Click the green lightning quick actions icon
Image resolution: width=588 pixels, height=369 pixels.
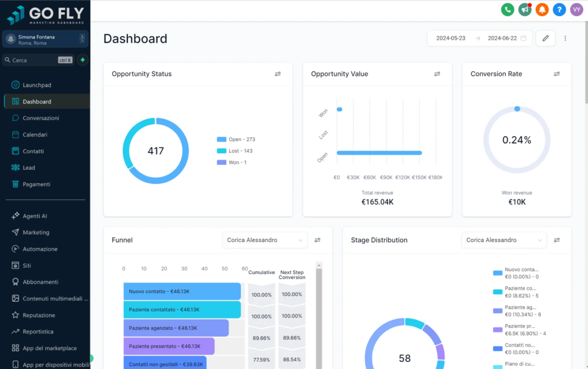click(x=83, y=60)
